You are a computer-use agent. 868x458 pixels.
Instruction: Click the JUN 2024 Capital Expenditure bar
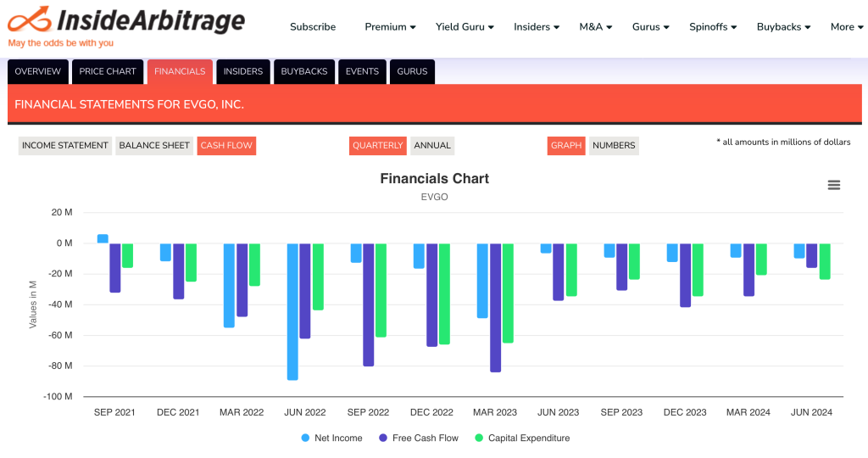pos(825,261)
